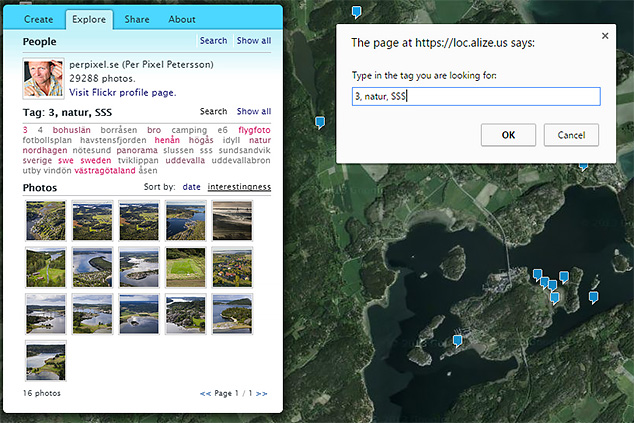
Task: Click perpixel.se profile avatar photo
Action: point(43,78)
